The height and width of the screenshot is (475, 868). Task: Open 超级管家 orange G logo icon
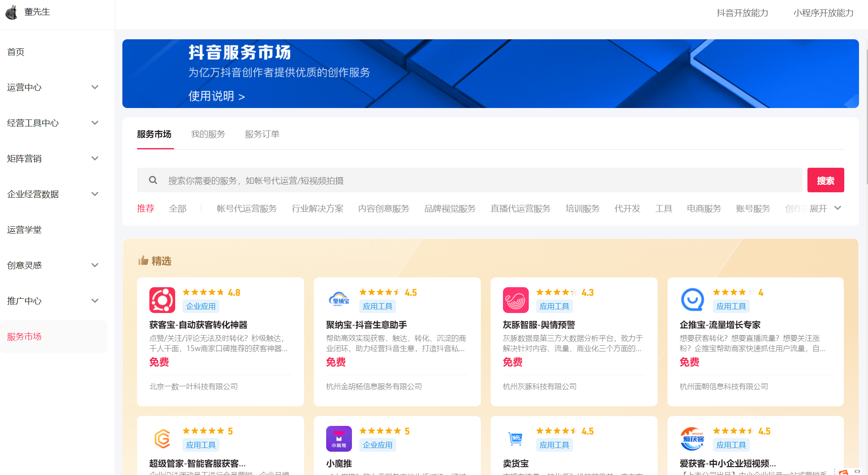tap(162, 439)
